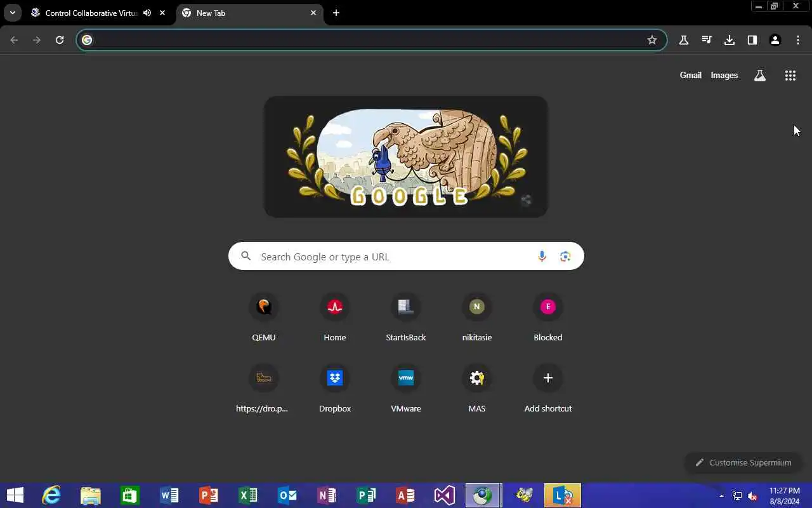Open the Dropbox shortcut
Viewport: 812px width, 508px height.
point(335,389)
